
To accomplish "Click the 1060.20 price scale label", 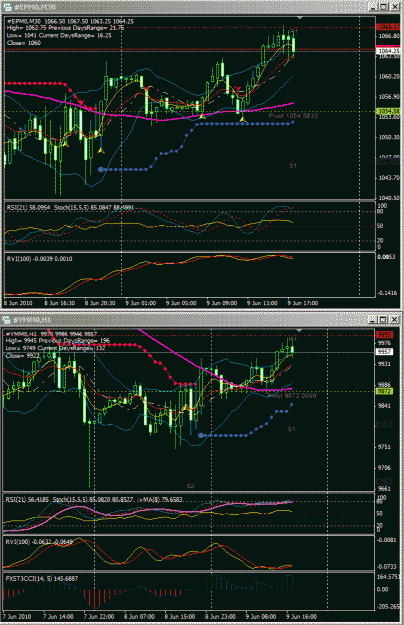I will pos(388,77).
